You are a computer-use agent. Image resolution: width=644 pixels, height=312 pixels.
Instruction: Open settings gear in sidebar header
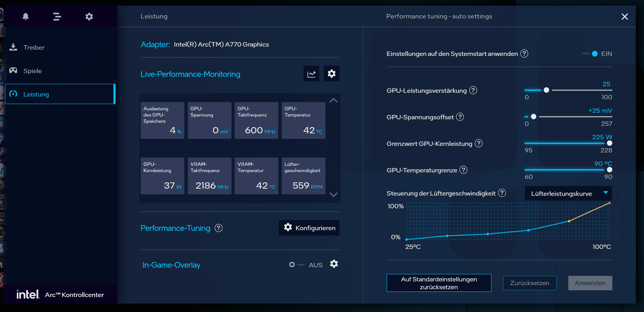tap(89, 17)
